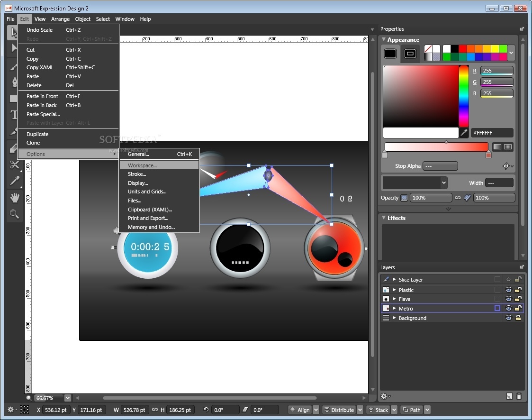Click the fill opacity checker icon
This screenshot has height=420, width=532.
(x=404, y=198)
